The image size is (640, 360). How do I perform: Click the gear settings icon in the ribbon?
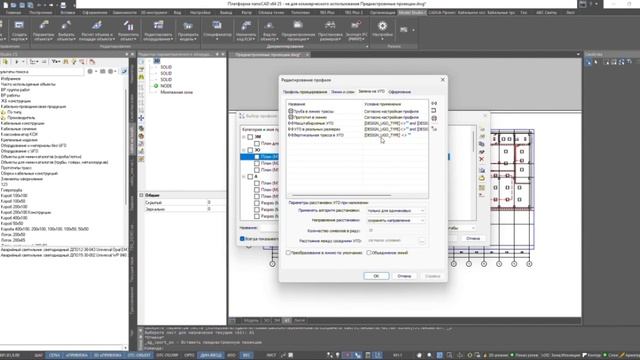(x=382, y=26)
